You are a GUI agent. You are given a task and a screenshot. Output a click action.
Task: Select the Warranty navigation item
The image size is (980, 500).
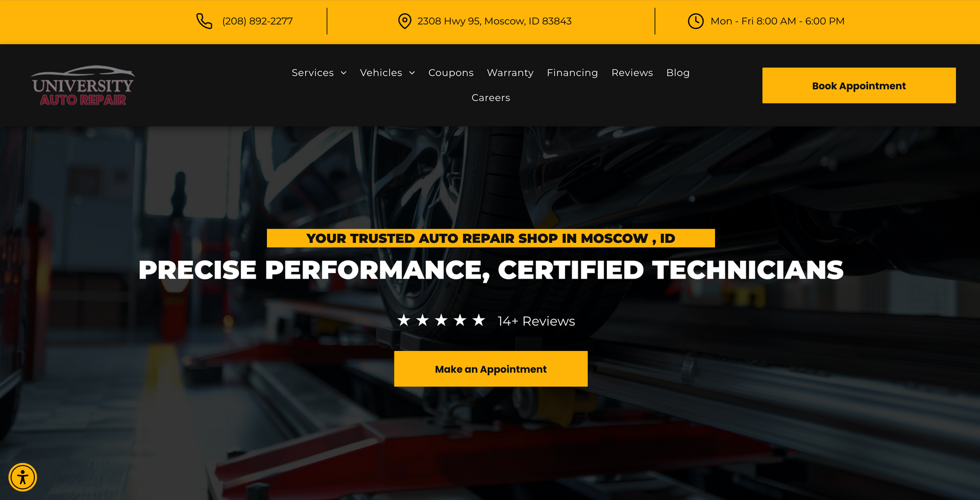510,72
